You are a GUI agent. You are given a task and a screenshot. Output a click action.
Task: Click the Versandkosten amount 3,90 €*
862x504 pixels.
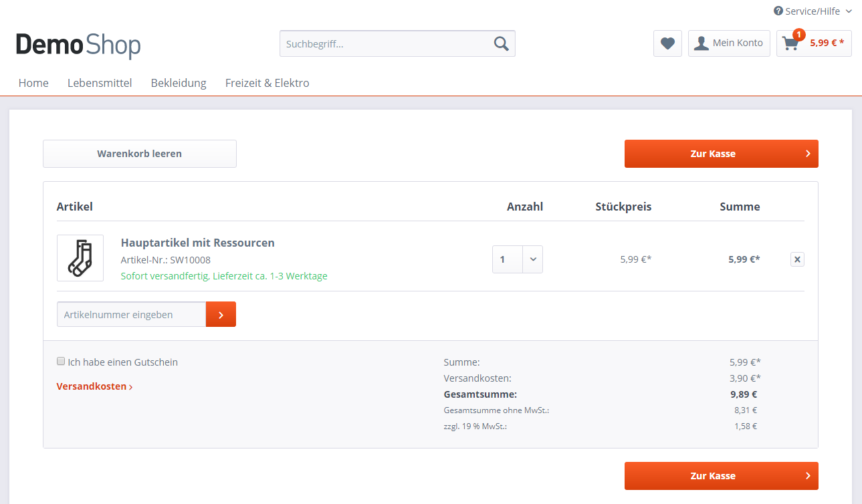745,378
